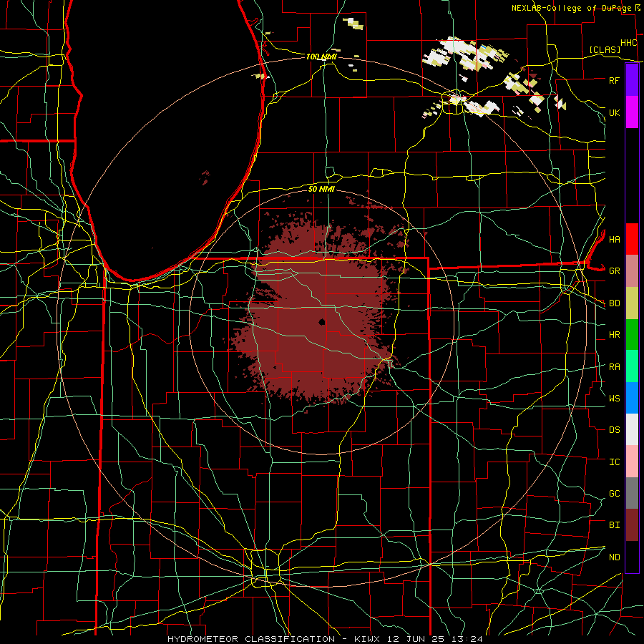Click the GR legend label
The height and width of the screenshot is (644, 644).
(614, 271)
